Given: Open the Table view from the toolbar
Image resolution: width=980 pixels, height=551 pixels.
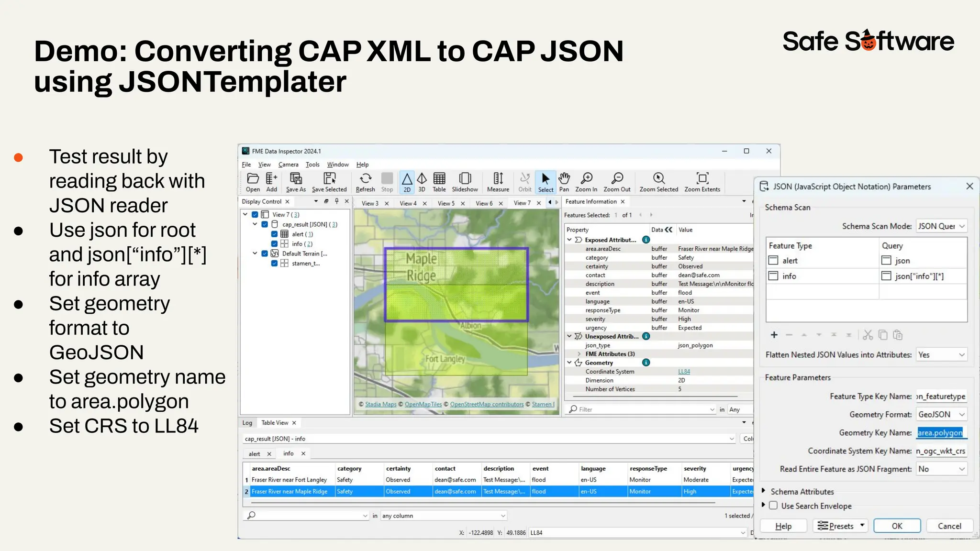Looking at the screenshot, I should (439, 182).
